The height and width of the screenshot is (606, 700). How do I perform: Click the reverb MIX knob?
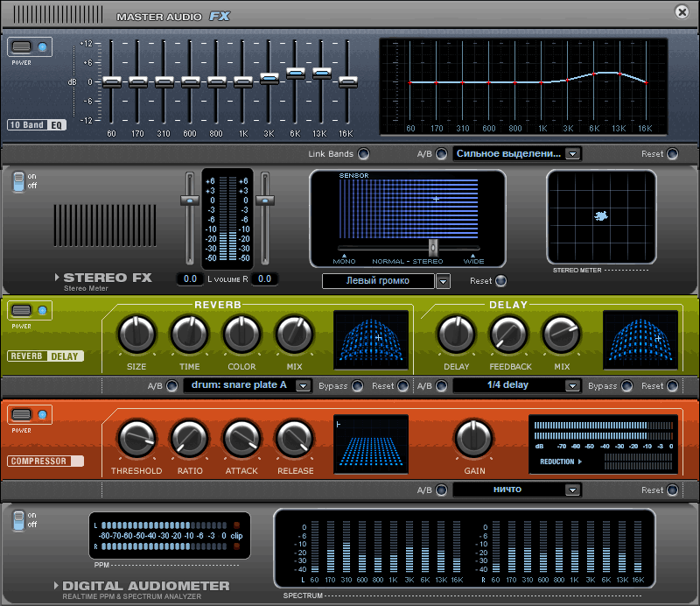(294, 335)
